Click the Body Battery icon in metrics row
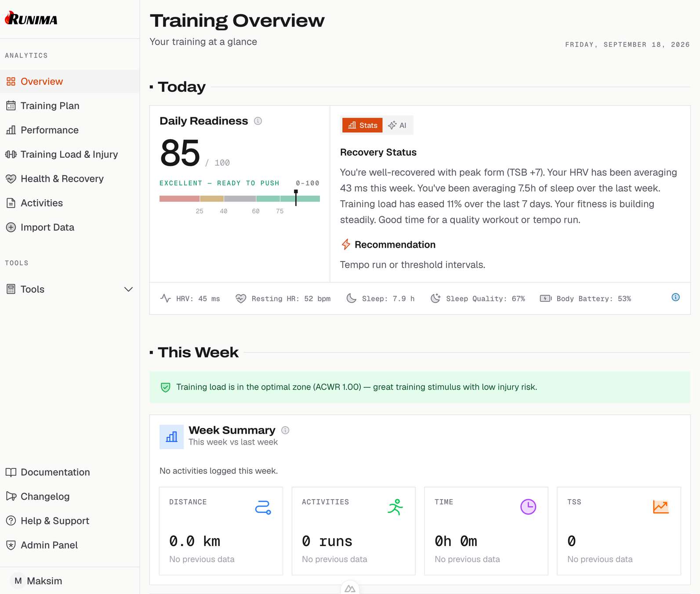Viewport: 700px width, 594px height. 546,298
